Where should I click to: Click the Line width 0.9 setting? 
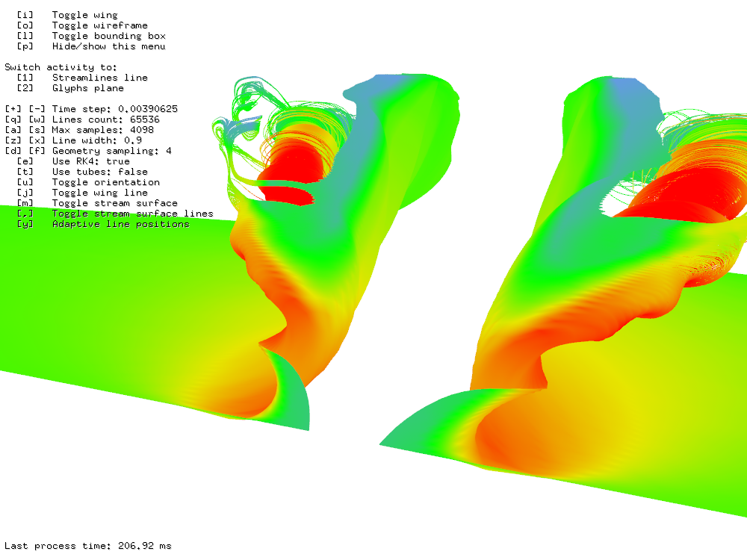pos(96,140)
